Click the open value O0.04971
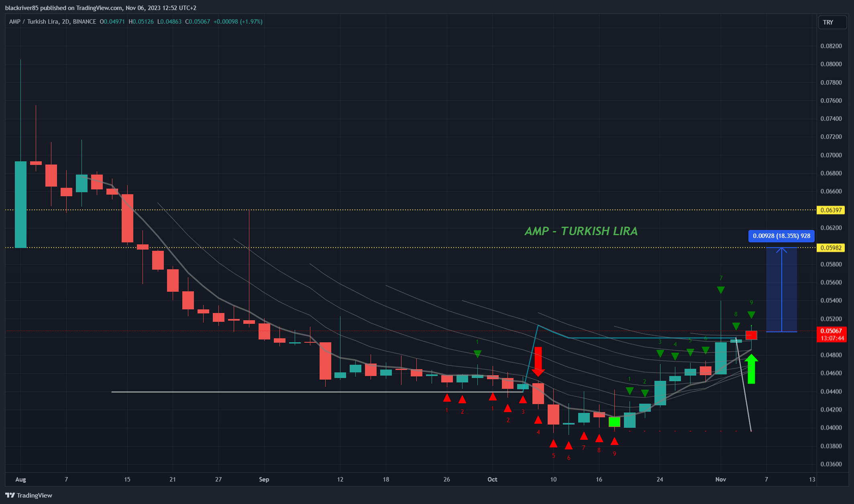This screenshot has height=504, width=854. click(112, 22)
